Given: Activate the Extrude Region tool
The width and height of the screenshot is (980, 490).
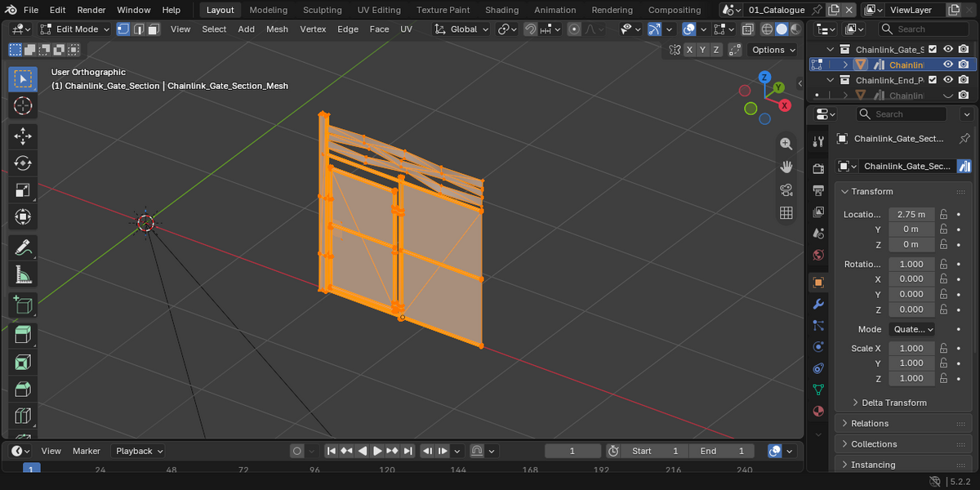Looking at the screenshot, I should pyautogui.click(x=23, y=334).
